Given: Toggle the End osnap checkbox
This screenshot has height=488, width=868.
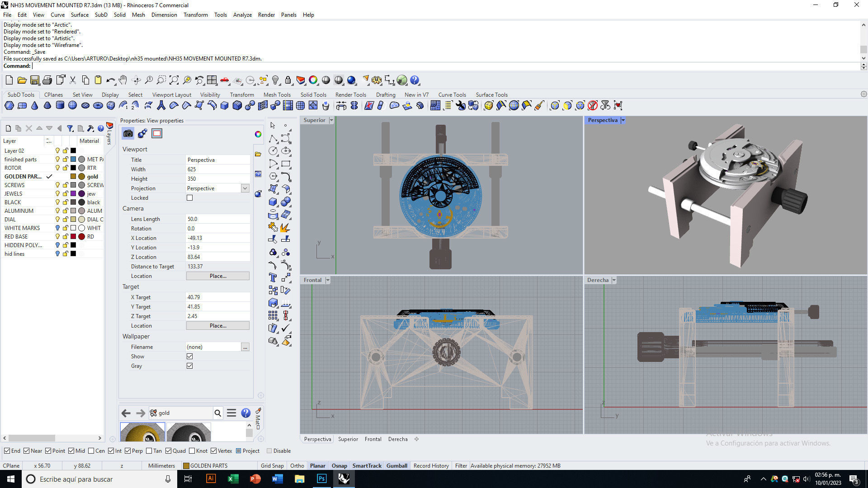Looking at the screenshot, I should (7, 451).
